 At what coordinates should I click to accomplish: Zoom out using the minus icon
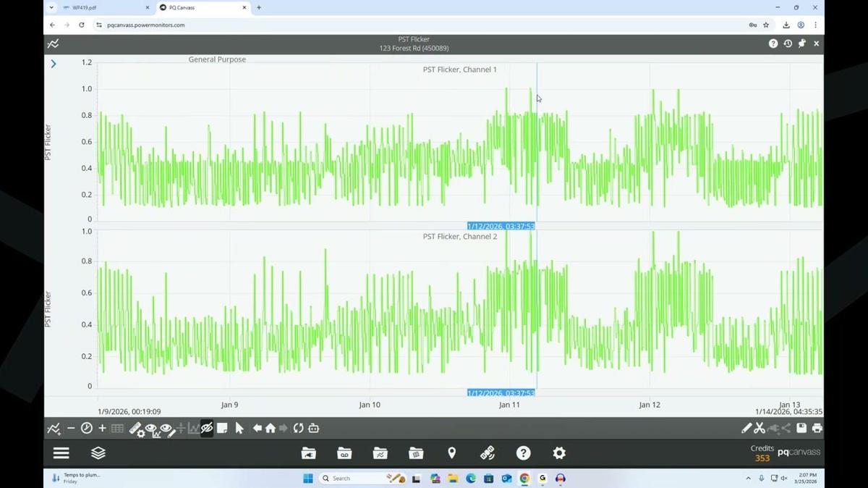(70, 428)
